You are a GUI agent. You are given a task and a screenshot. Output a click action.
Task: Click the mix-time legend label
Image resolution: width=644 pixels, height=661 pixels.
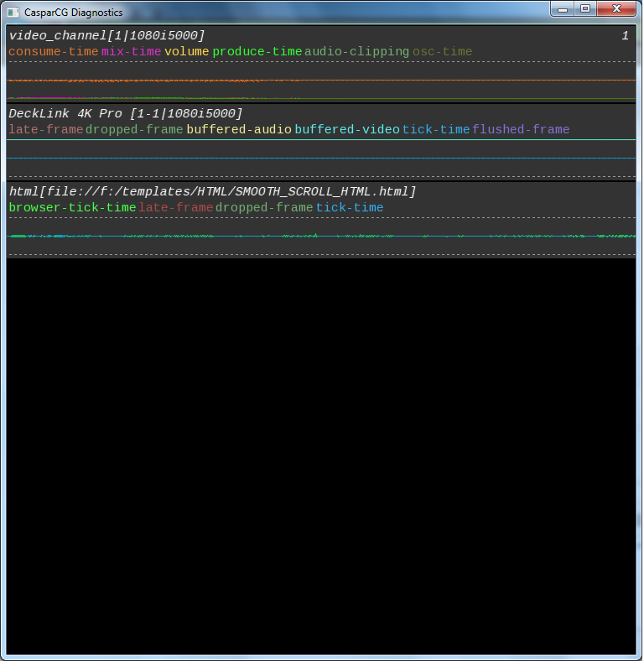click(131, 51)
